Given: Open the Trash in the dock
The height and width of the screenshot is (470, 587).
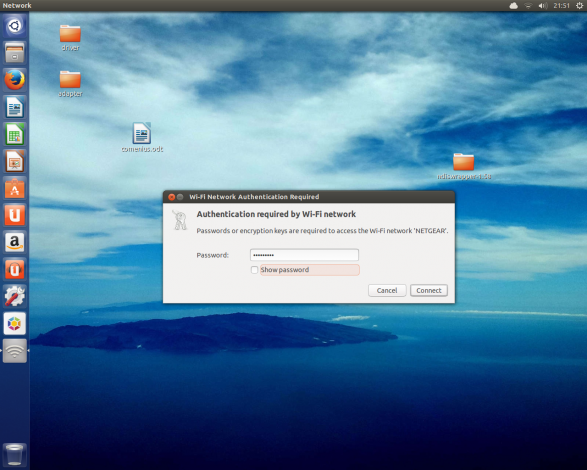Looking at the screenshot, I should 15,454.
